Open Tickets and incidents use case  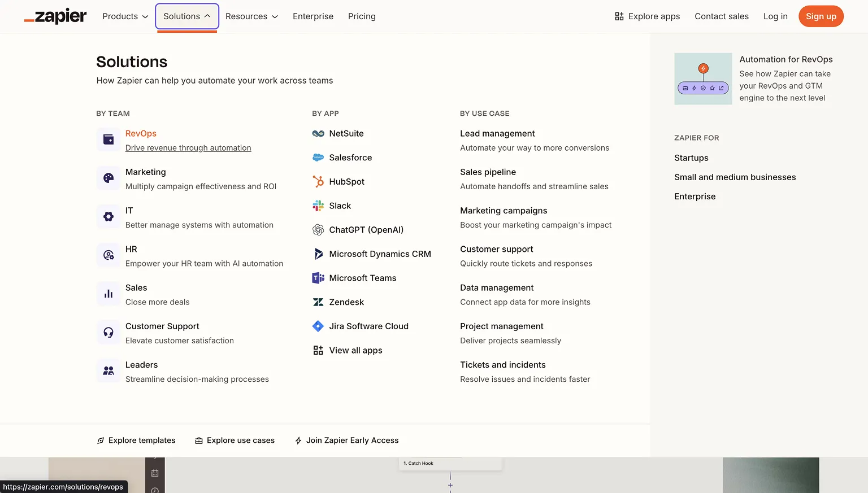pos(503,365)
